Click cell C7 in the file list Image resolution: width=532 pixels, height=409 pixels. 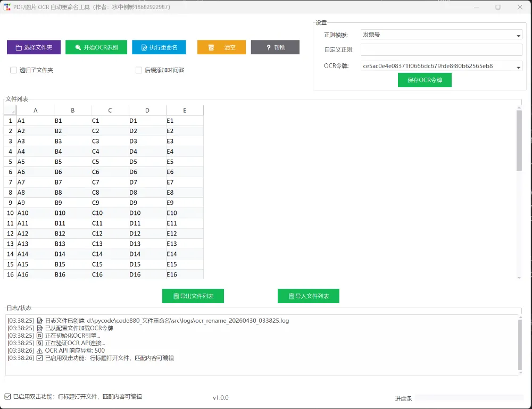(110, 182)
